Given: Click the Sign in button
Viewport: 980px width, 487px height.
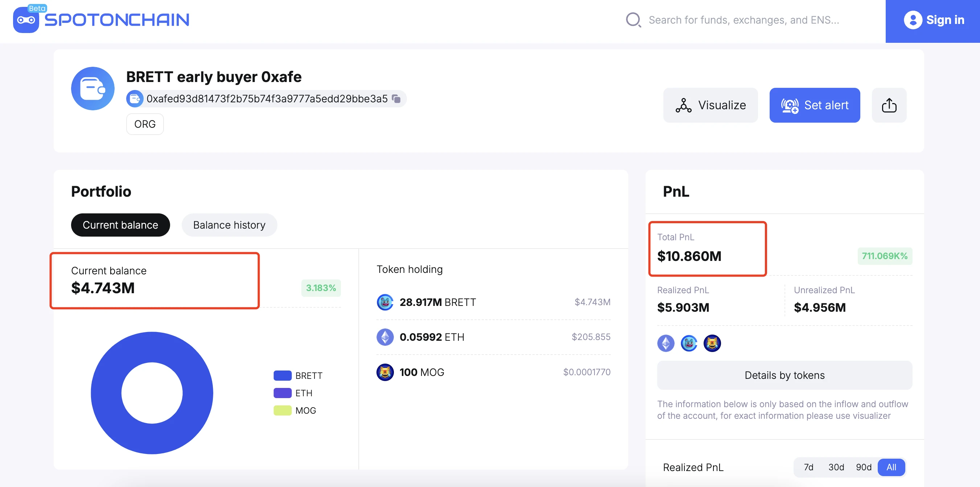Looking at the screenshot, I should tap(934, 20).
